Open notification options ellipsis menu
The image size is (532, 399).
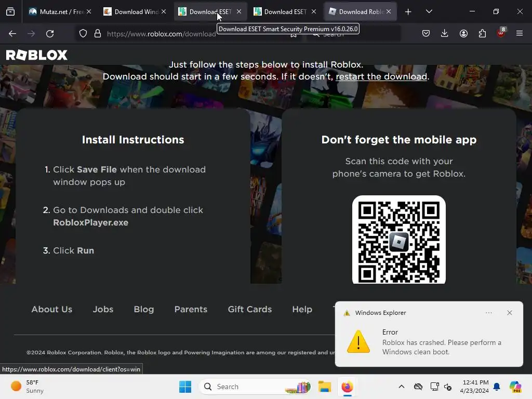click(x=488, y=313)
